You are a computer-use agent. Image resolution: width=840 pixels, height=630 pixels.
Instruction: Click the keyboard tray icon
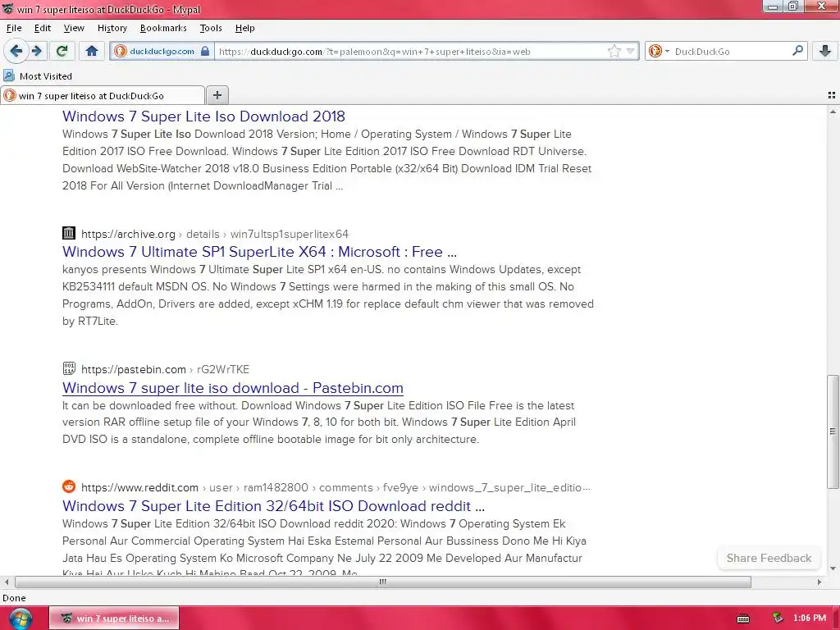tap(743, 619)
